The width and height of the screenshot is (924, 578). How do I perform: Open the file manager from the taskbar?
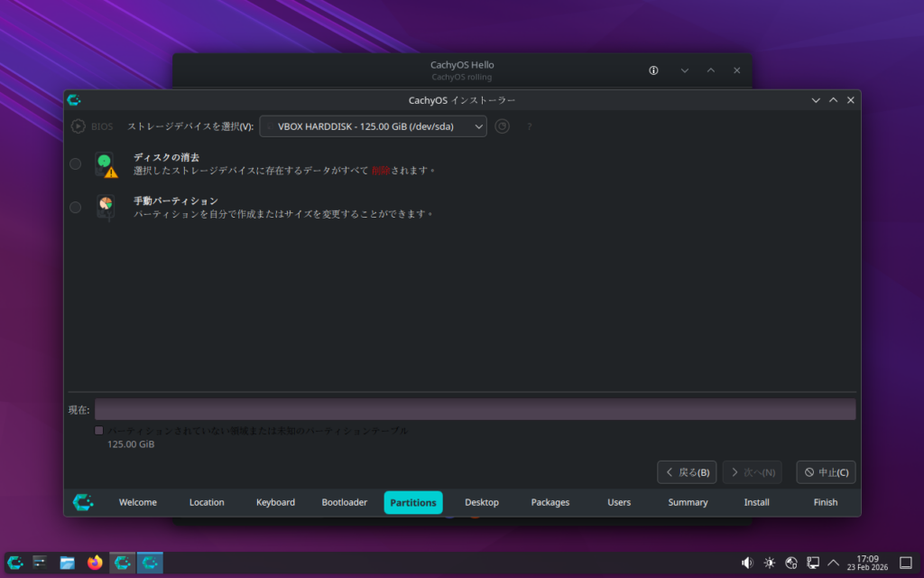coord(68,563)
